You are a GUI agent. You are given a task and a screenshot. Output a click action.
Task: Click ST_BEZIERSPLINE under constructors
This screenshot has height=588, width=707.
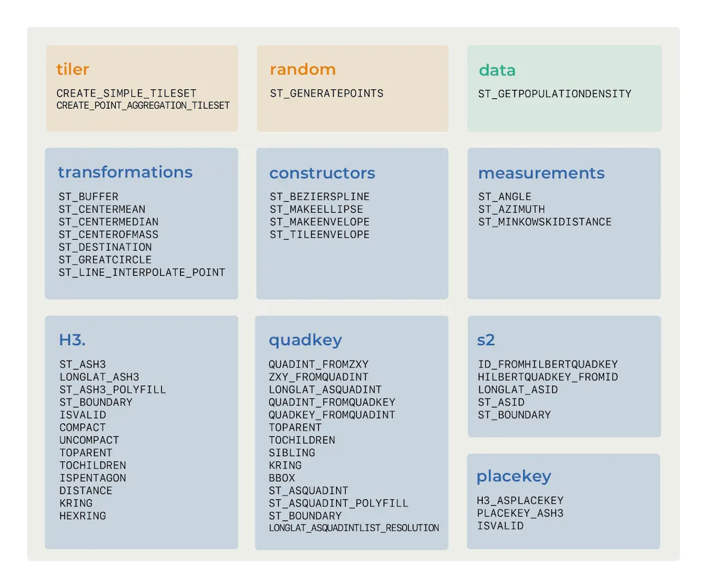click(319, 197)
